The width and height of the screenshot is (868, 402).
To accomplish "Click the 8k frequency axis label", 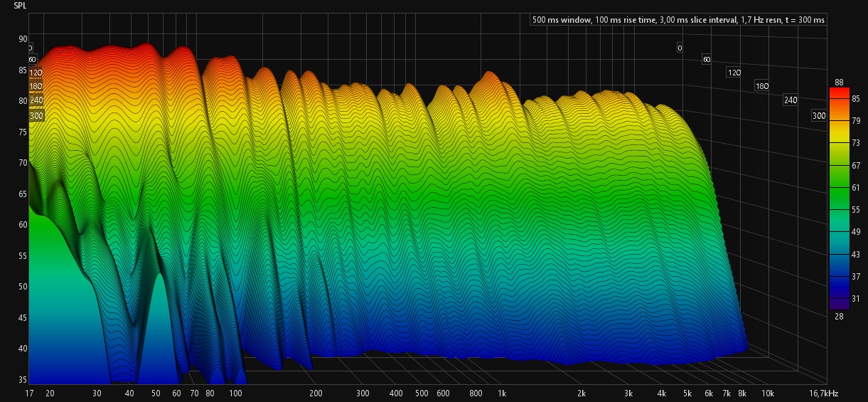I will point(743,393).
